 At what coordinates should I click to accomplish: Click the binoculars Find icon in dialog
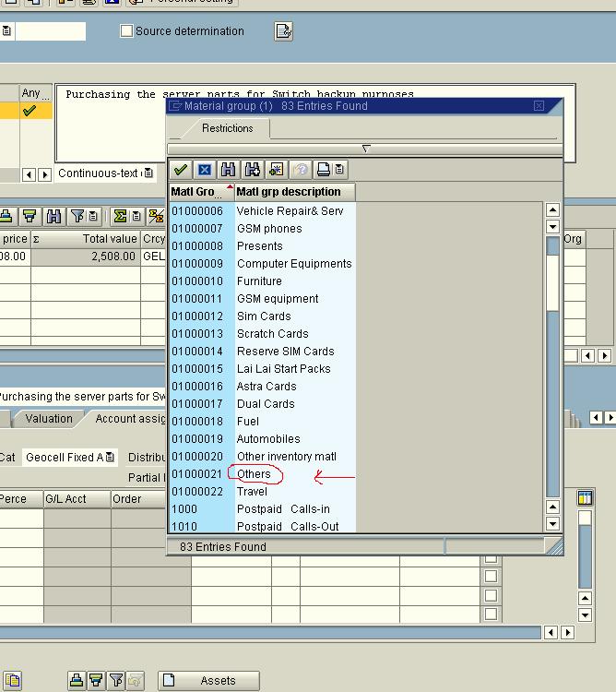pos(228,170)
